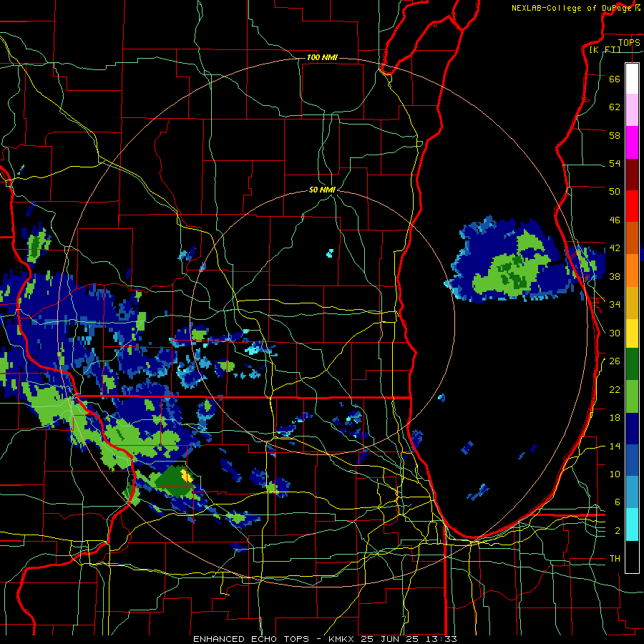Screen dimensions: 644x644
Task: Click the 50 legend value
Action: click(x=615, y=192)
